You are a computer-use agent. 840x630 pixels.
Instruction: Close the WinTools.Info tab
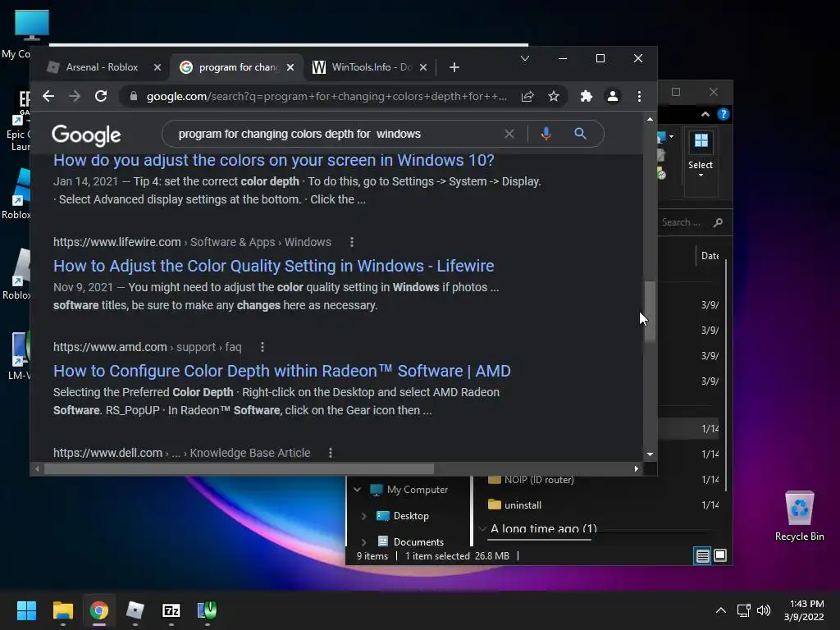423,67
